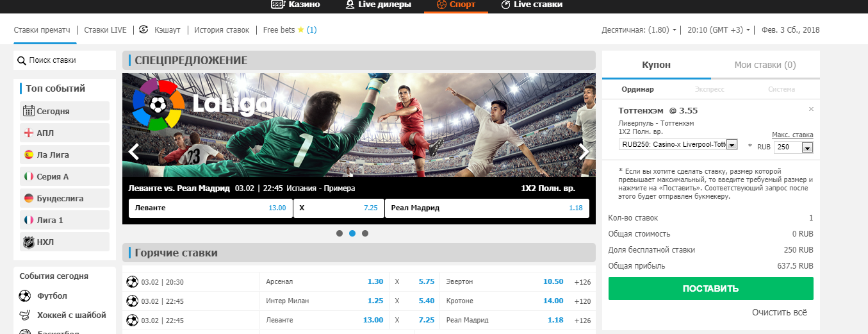The image size is (868, 334).
Task: Expand +120 markets for Интер match
Action: click(x=583, y=301)
